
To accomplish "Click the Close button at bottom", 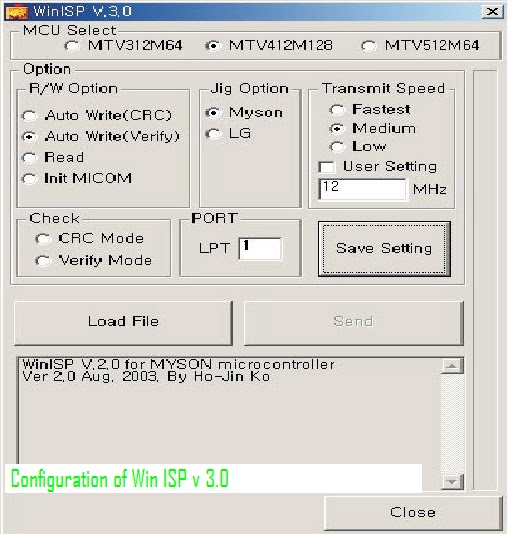I will coord(413,513).
